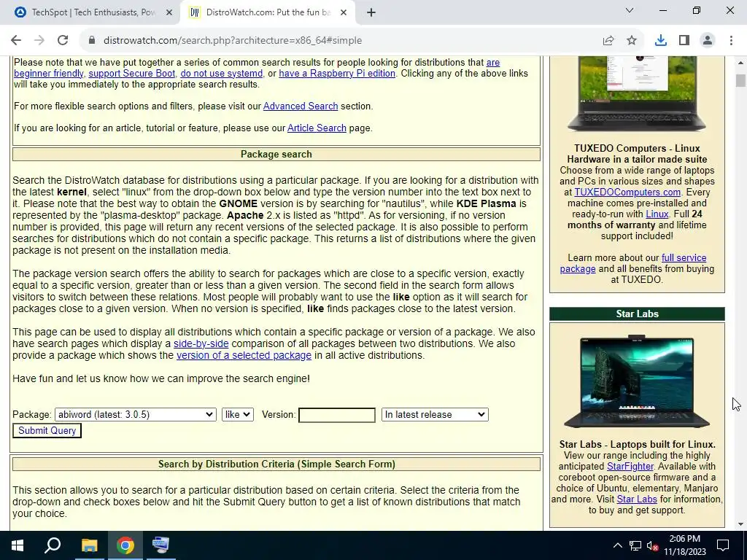Follow 'version of a selected package' link
Image resolution: width=747 pixels, height=560 pixels.
click(x=244, y=355)
